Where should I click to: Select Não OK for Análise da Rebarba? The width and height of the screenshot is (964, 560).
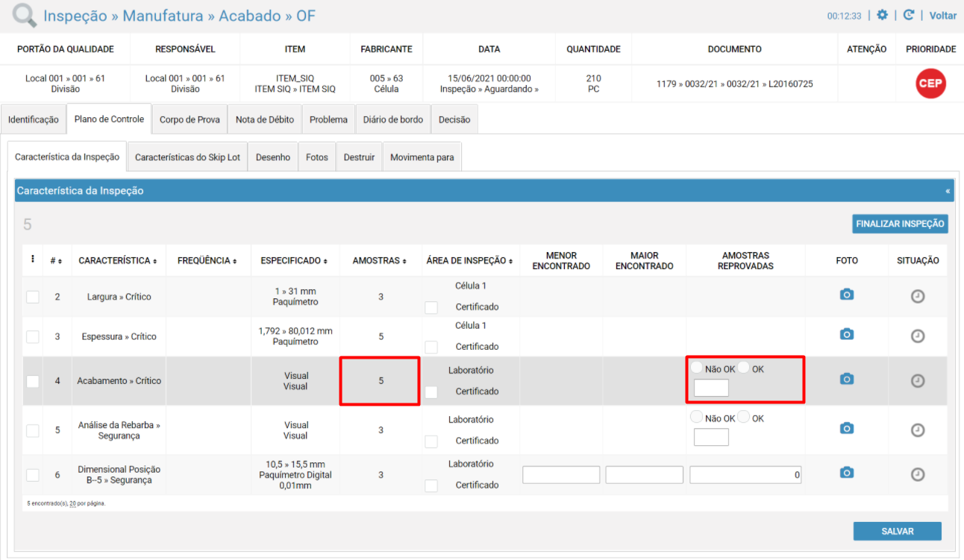tap(697, 417)
